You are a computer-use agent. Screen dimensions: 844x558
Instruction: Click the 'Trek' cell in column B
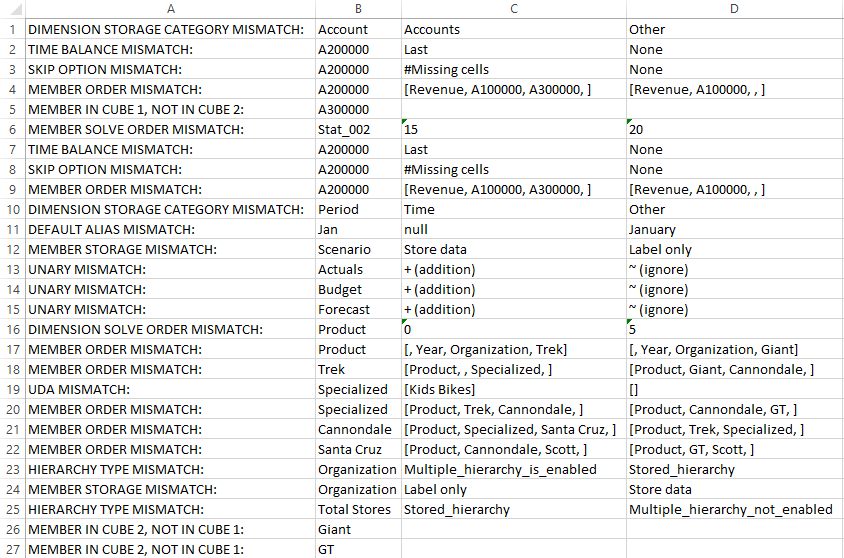358,370
